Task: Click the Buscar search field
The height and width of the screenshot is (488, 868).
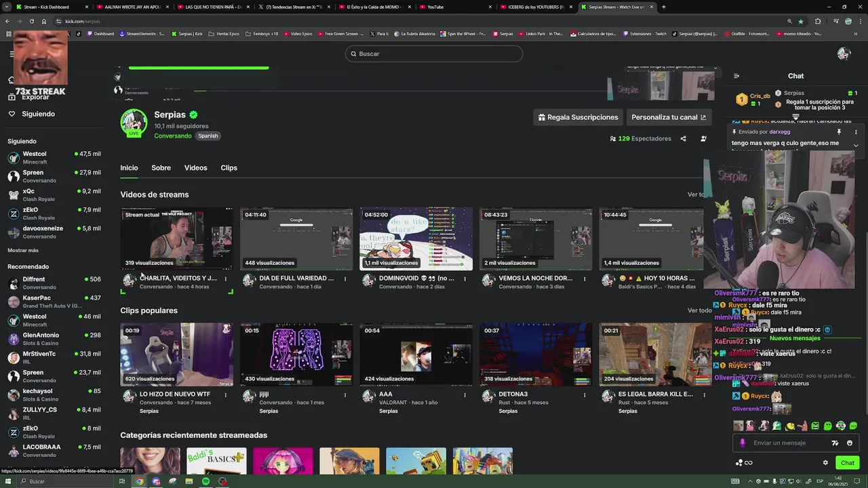Action: tap(434, 54)
